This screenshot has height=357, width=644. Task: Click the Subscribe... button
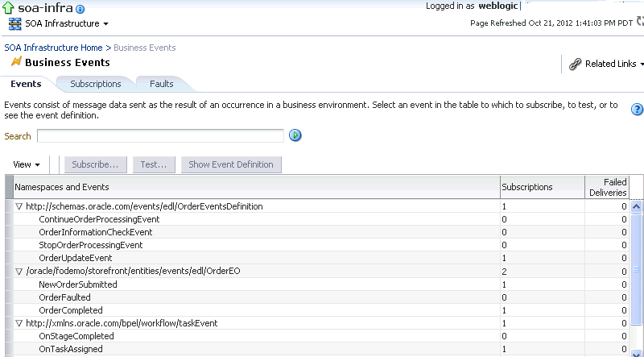pyautogui.click(x=95, y=164)
